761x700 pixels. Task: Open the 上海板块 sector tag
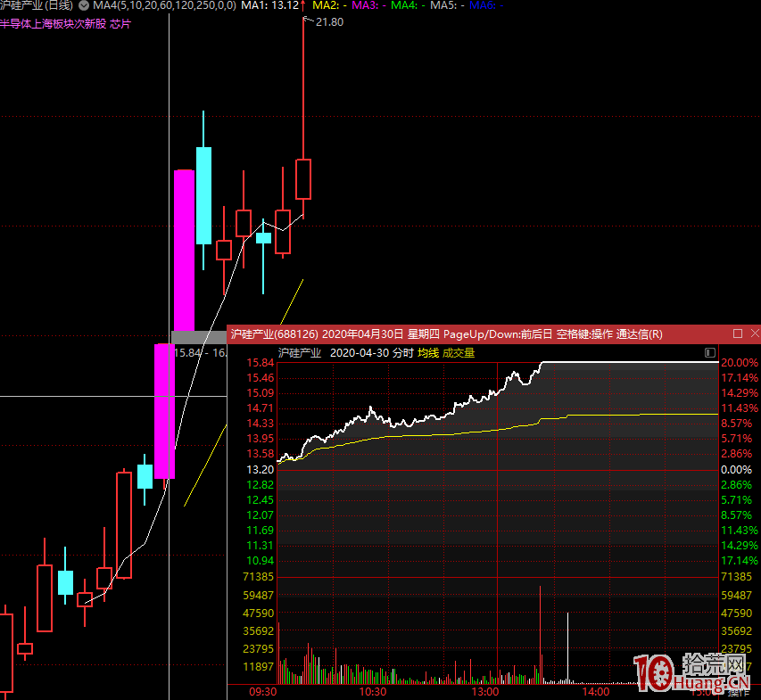pyautogui.click(x=53, y=24)
